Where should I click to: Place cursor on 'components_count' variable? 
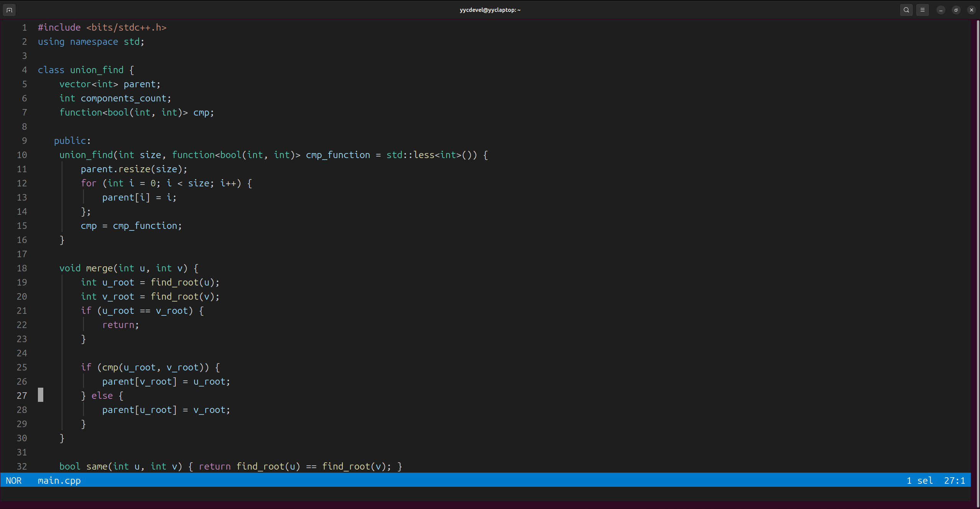coord(123,98)
